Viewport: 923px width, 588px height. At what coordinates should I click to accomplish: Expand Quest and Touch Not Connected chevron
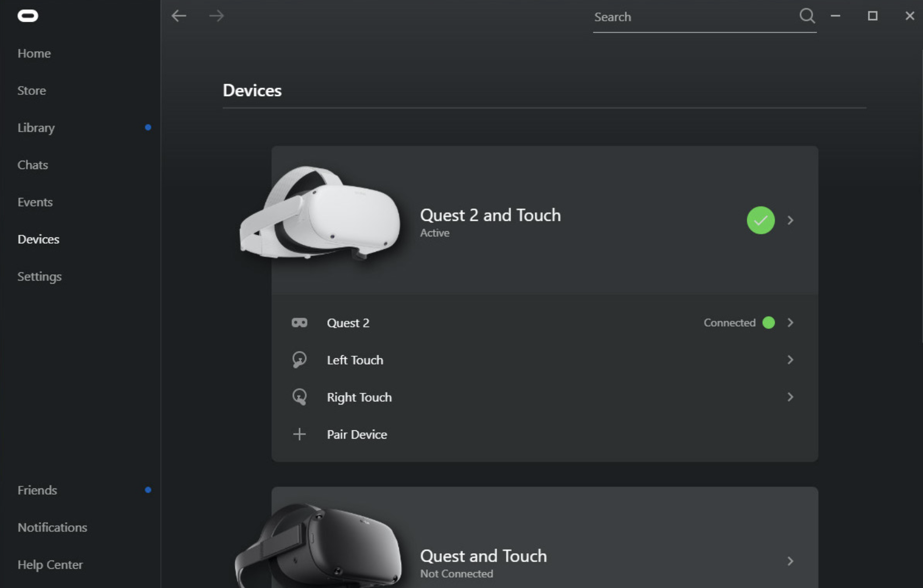pyautogui.click(x=790, y=561)
